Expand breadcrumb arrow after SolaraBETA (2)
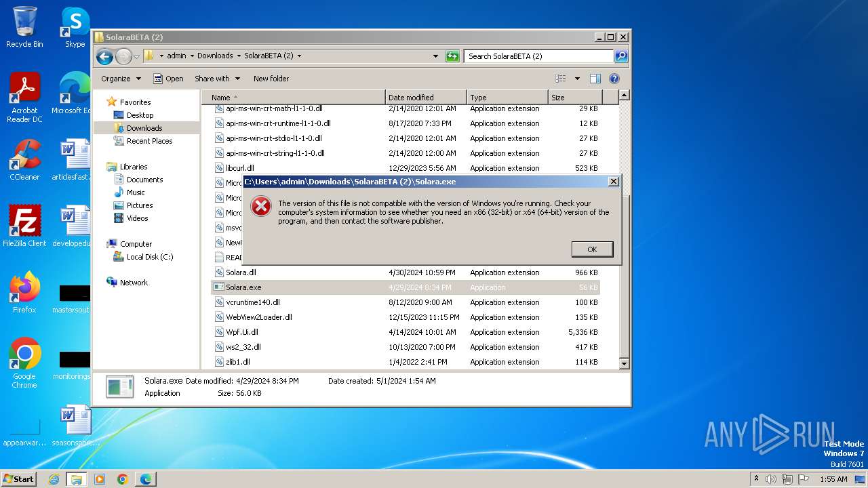 299,56
